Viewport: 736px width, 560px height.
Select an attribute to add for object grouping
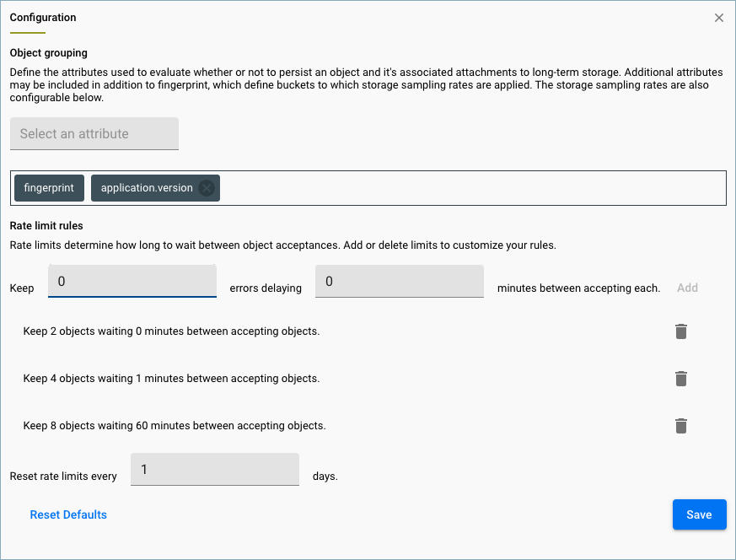[94, 133]
